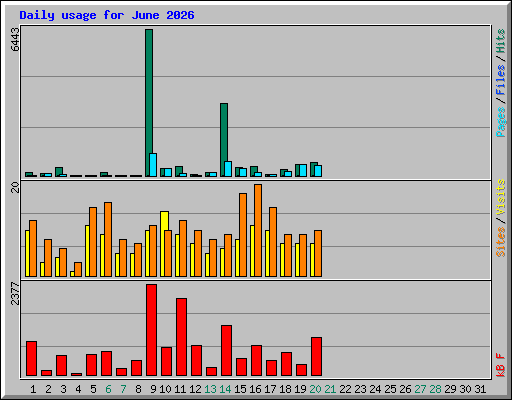Viewport: 512px width, 400px height.
Task: Click the 20 axis label of the sites chart
Action: [15, 187]
